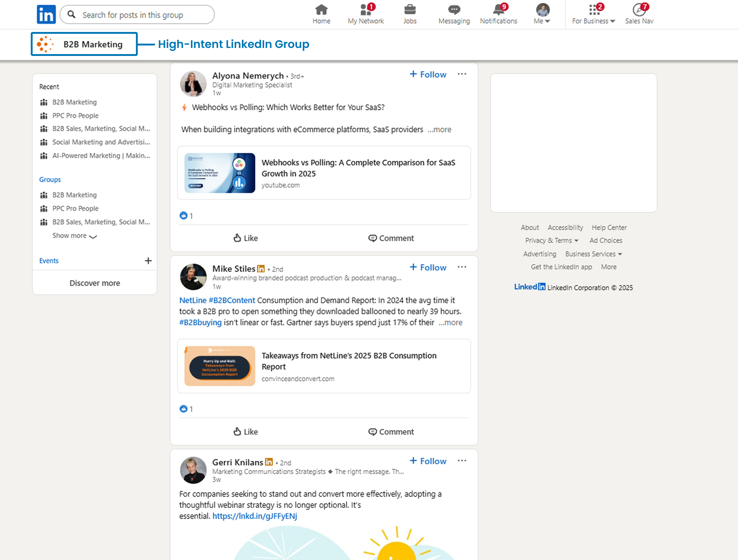Open three-dot menu on Gerri Knilans' post

pyautogui.click(x=462, y=461)
